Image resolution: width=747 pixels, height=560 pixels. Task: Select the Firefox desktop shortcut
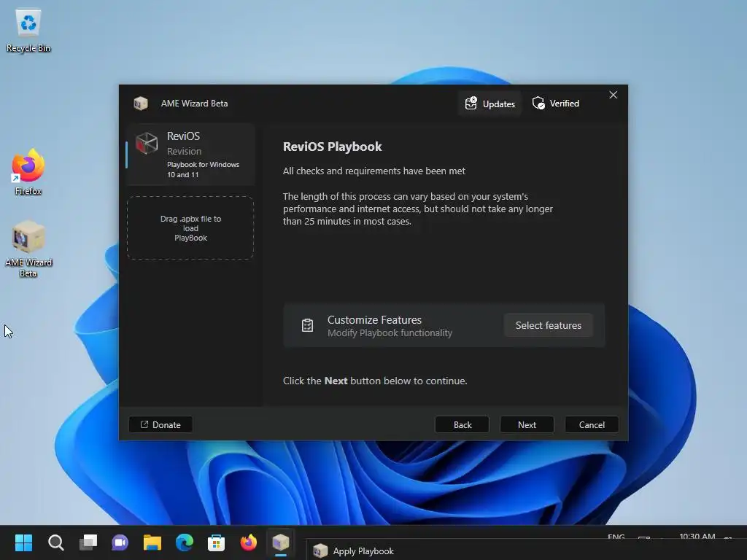click(28, 172)
